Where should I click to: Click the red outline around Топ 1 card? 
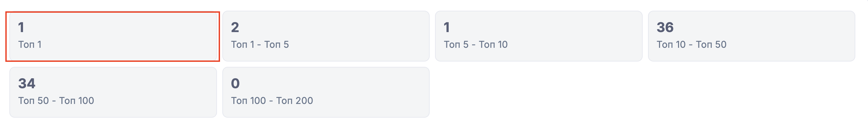click(113, 12)
